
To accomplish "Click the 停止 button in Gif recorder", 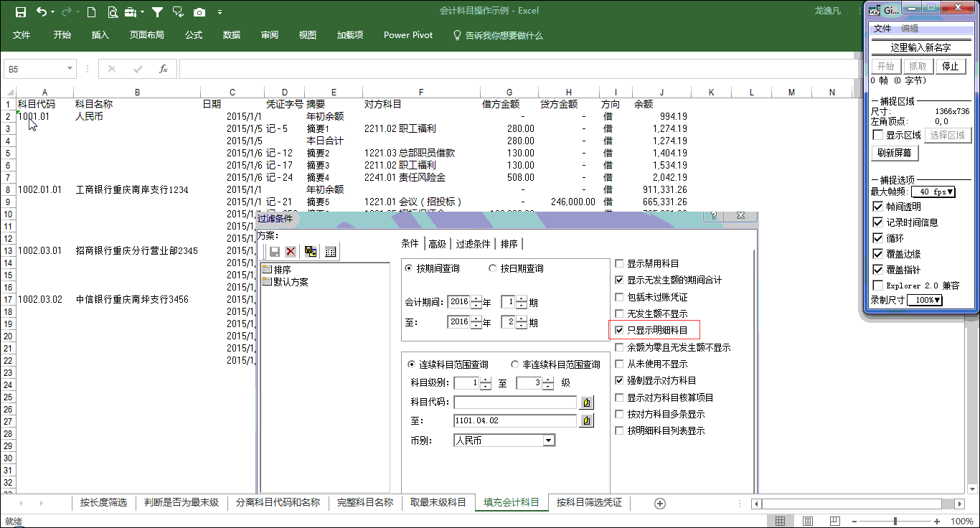I will [x=950, y=67].
